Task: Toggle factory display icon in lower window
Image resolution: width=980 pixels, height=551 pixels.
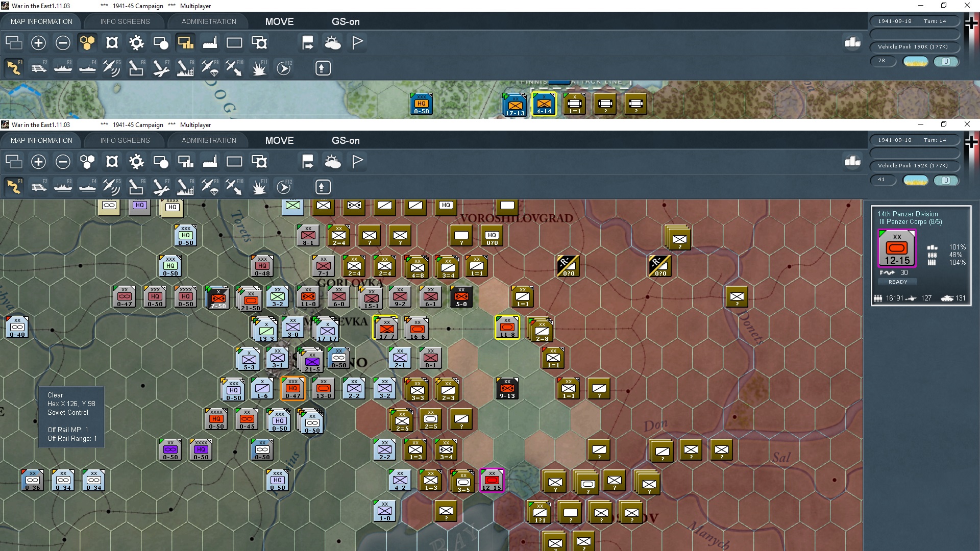Action: (x=210, y=162)
